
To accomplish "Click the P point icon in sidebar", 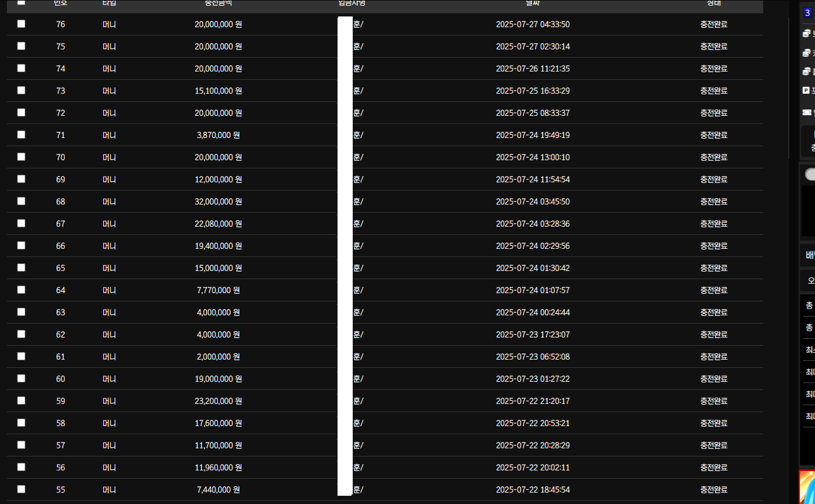I will [x=806, y=91].
